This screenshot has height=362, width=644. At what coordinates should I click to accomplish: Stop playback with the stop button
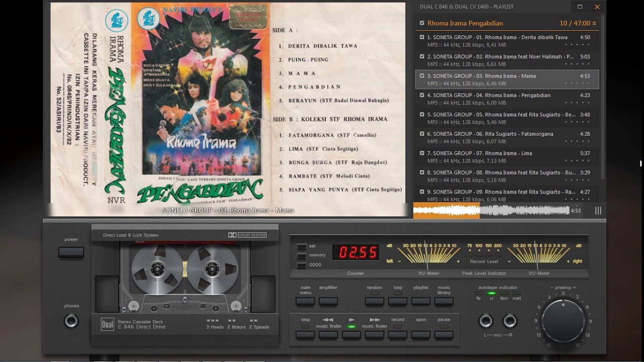pyautogui.click(x=305, y=335)
